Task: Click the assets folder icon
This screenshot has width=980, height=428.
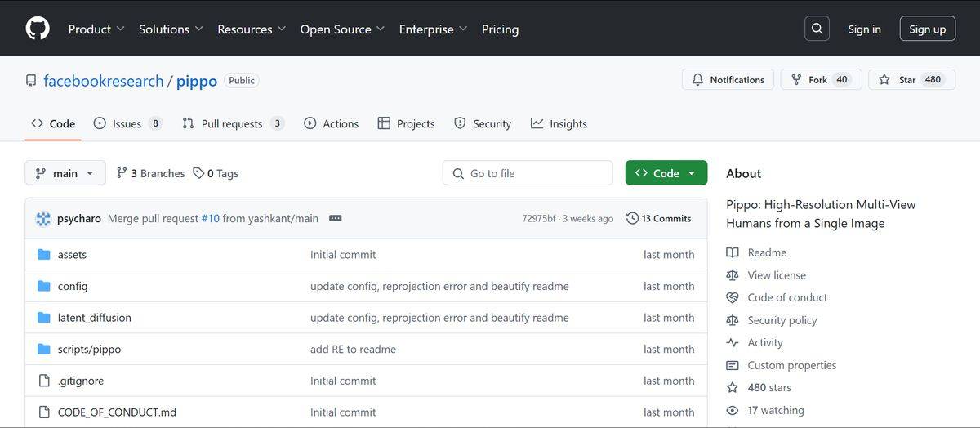Action: coord(44,255)
